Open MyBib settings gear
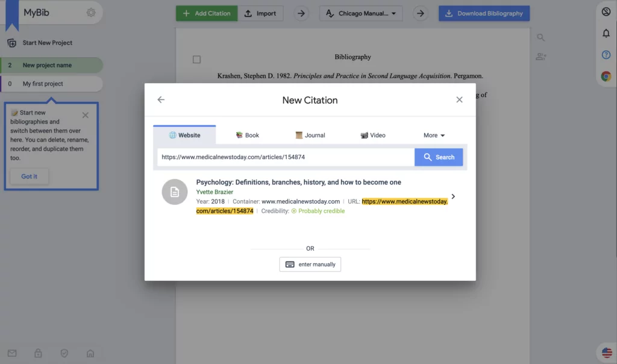 tap(91, 13)
